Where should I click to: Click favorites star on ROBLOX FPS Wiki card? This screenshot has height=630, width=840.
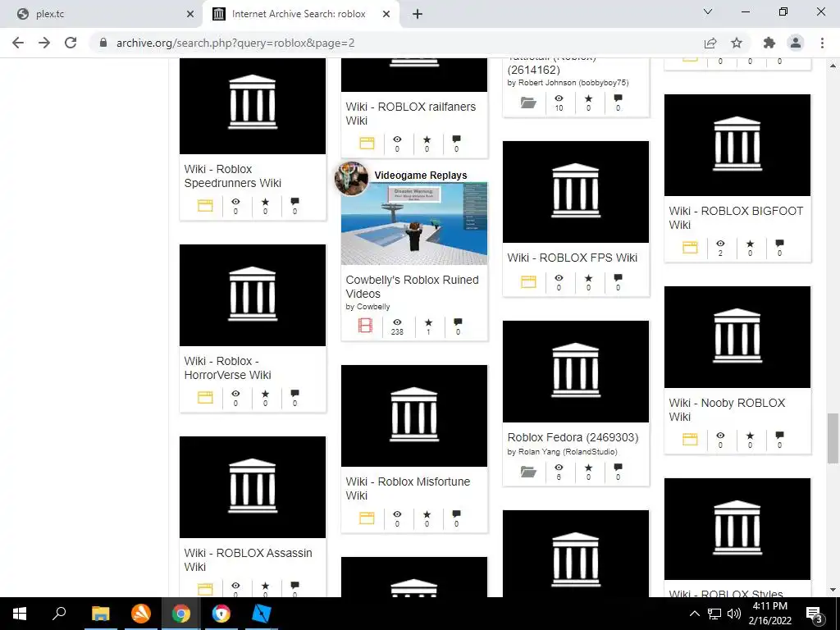tap(588, 278)
